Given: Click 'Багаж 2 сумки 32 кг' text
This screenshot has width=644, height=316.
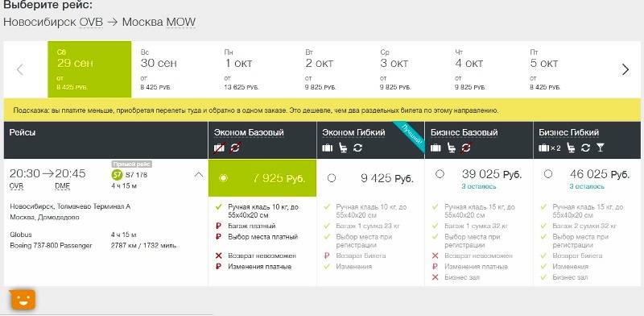Looking at the screenshot, I should click(x=585, y=226).
